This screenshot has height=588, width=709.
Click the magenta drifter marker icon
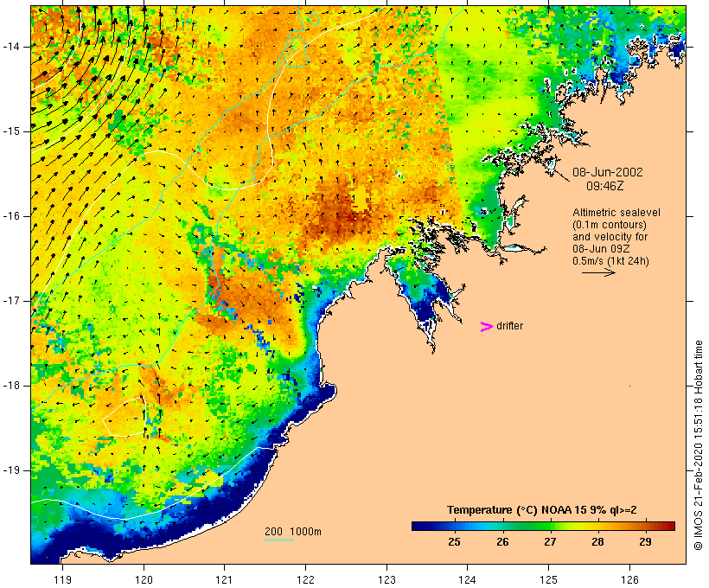click(x=486, y=327)
